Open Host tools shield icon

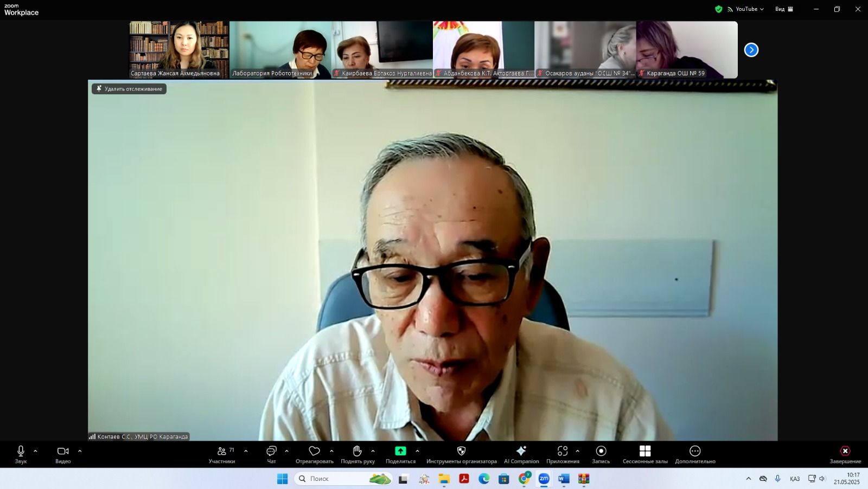(461, 454)
